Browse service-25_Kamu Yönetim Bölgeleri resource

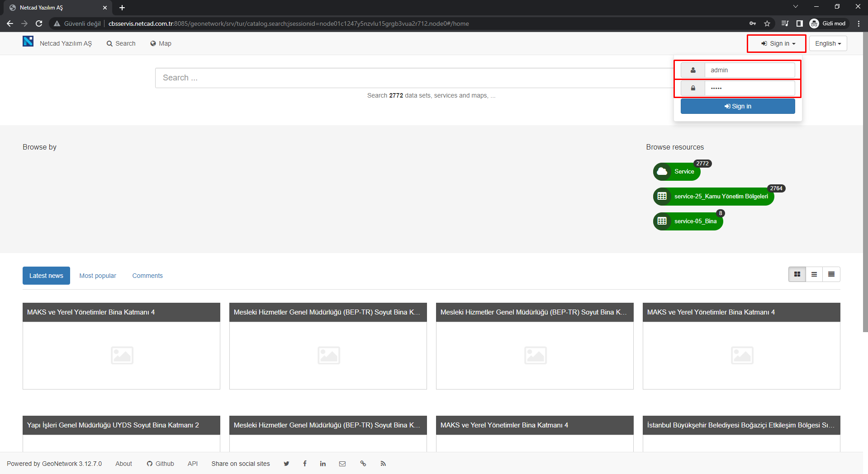pyautogui.click(x=714, y=196)
